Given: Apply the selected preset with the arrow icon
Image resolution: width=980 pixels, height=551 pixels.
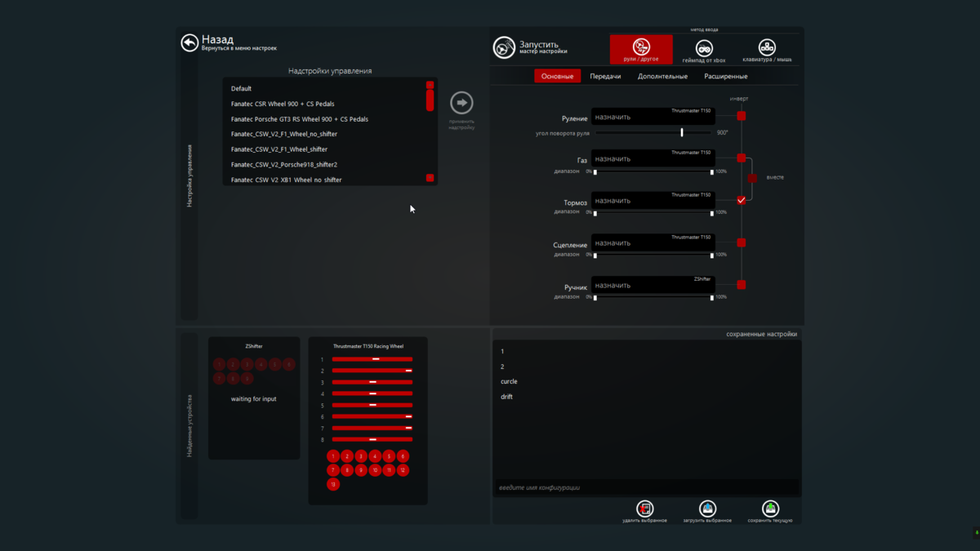Looking at the screenshot, I should pos(461,103).
